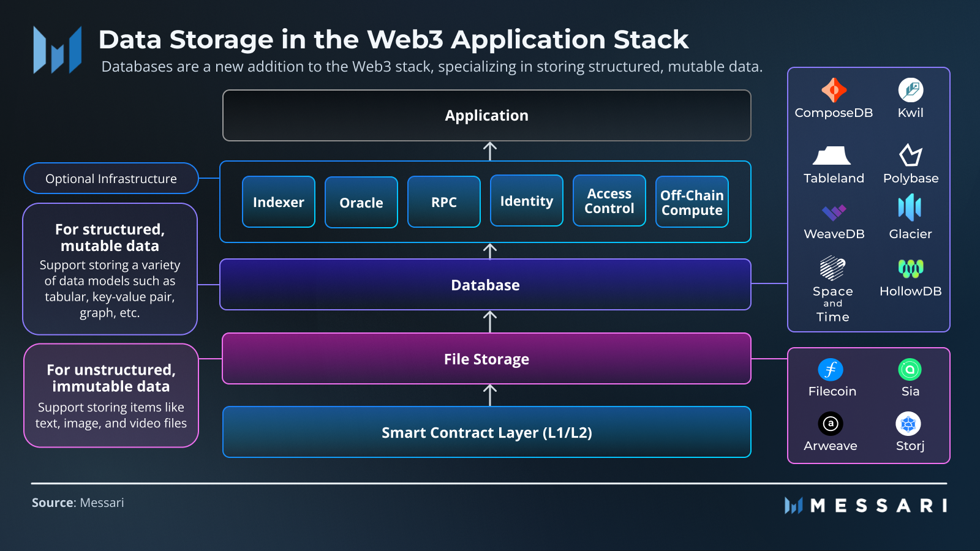Viewport: 980px width, 551px height.
Task: Click the Database layer bar
Action: [x=485, y=285]
